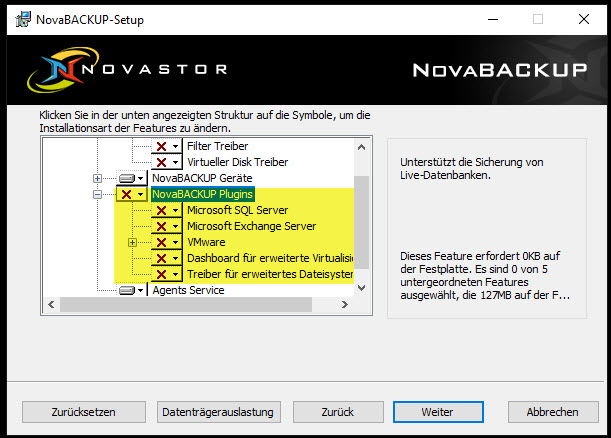Select Dashboard für erweiterte Virtualisierung label
The width and height of the screenshot is (611, 438).
(270, 258)
